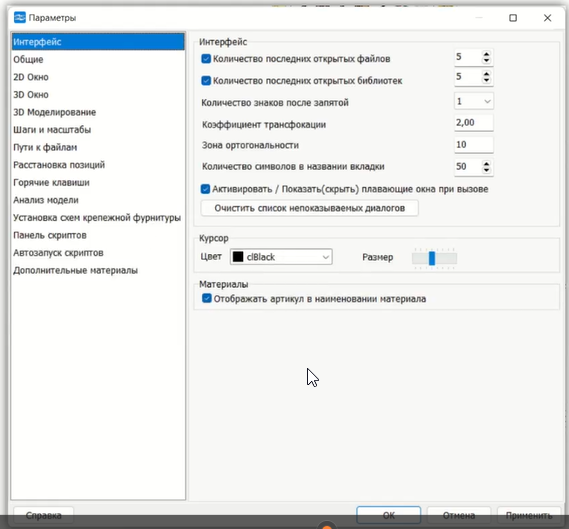This screenshot has width=569, height=529.
Task: Increase tab name character count with up arrow
Action: pyautogui.click(x=486, y=164)
